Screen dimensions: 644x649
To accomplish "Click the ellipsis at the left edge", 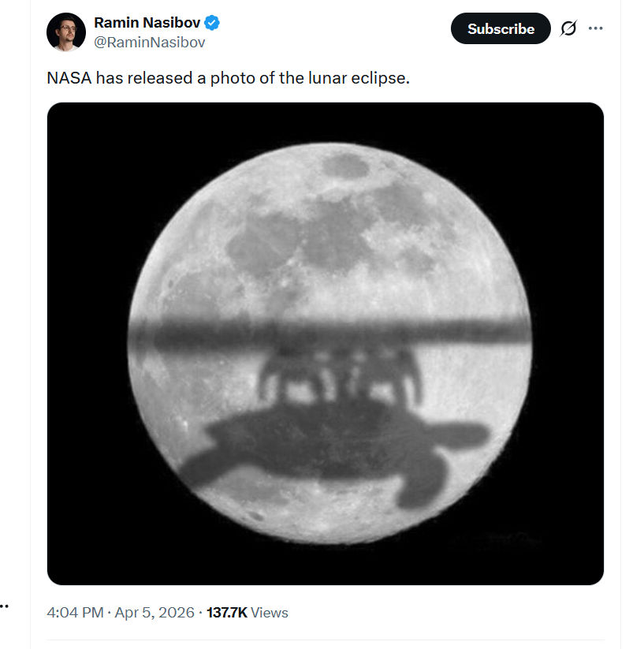I will click(x=4, y=606).
